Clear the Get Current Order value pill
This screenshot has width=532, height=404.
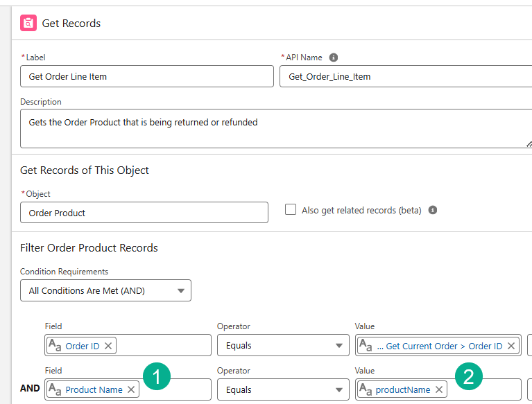coord(511,346)
